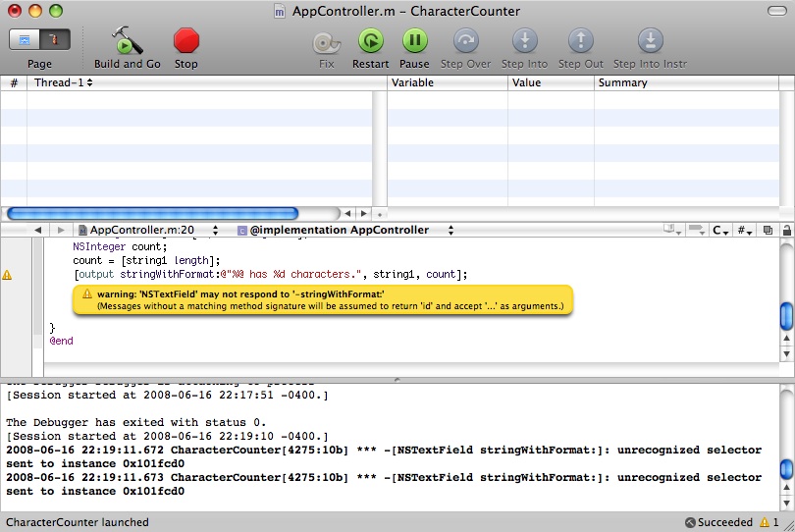
Task: Pause program execution
Action: [x=415, y=40]
